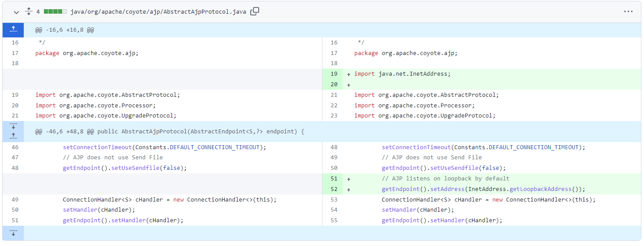The width and height of the screenshot is (644, 246).
Task: Click added line number 52
Action: point(334,189)
